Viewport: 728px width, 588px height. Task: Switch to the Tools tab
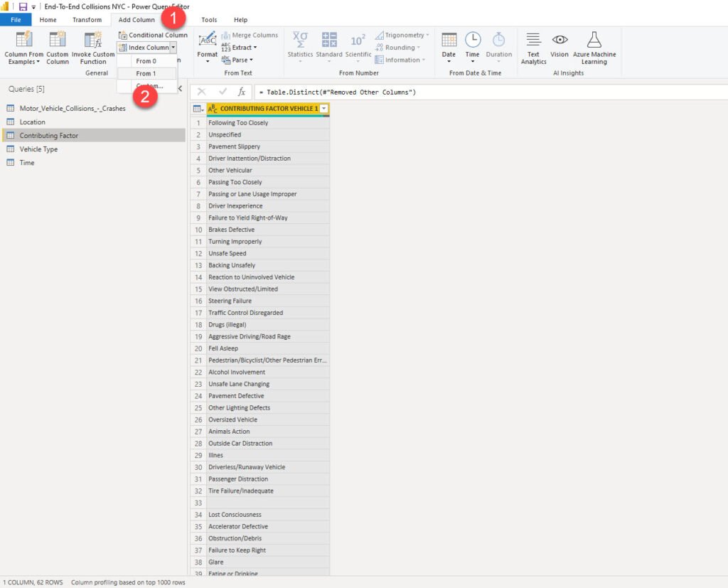(x=209, y=19)
